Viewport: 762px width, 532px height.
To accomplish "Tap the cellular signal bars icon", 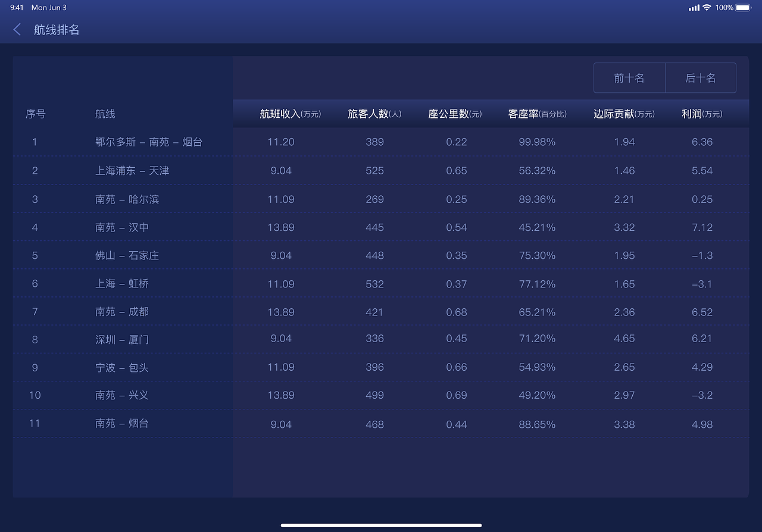I will pos(694,8).
